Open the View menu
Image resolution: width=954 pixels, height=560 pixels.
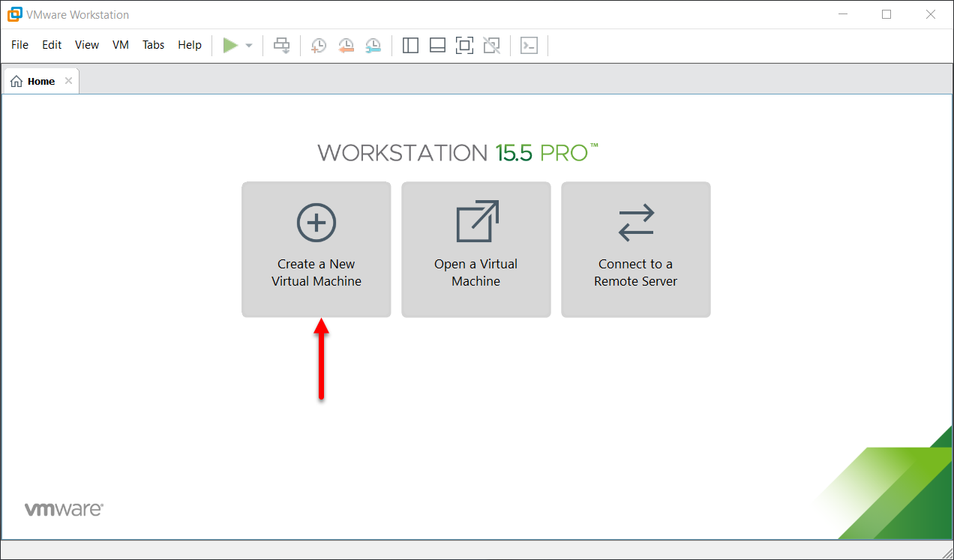click(x=87, y=45)
